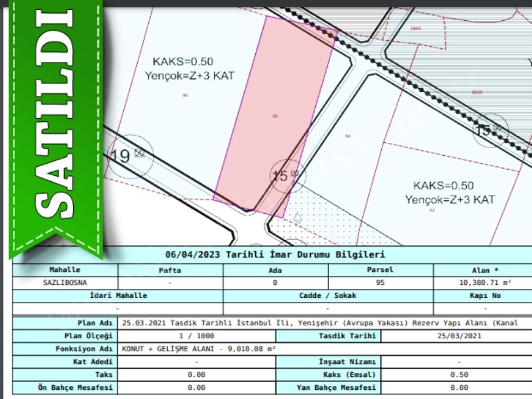Screen dimensions: 532x399
Task: Click the upper-left KAKS=0.50 map label
Action: pos(183,62)
